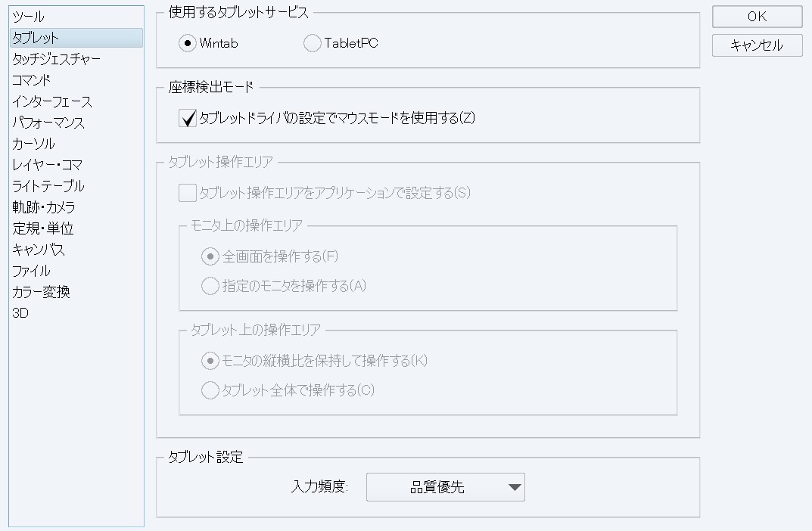812x531 pixels.
Task: Select レイヤー・コマ in the sidebar
Action: point(47,165)
